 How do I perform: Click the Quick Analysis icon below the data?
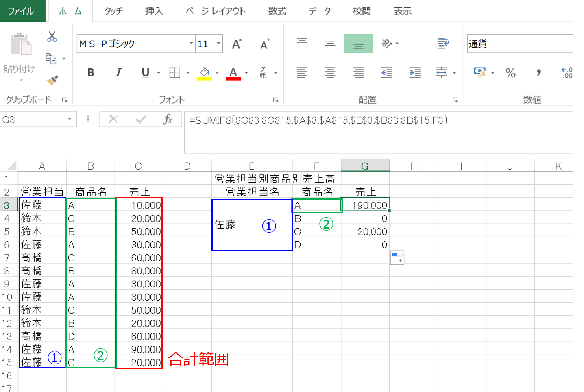(397, 258)
